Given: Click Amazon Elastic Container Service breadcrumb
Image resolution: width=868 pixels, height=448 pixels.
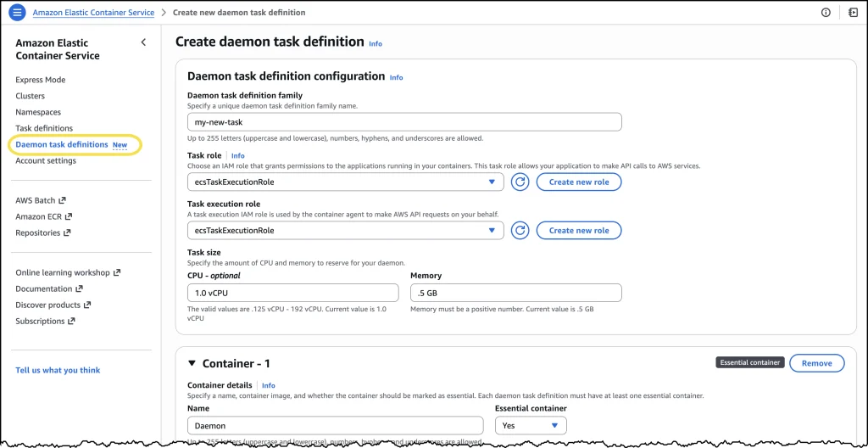Looking at the screenshot, I should click(x=93, y=13).
